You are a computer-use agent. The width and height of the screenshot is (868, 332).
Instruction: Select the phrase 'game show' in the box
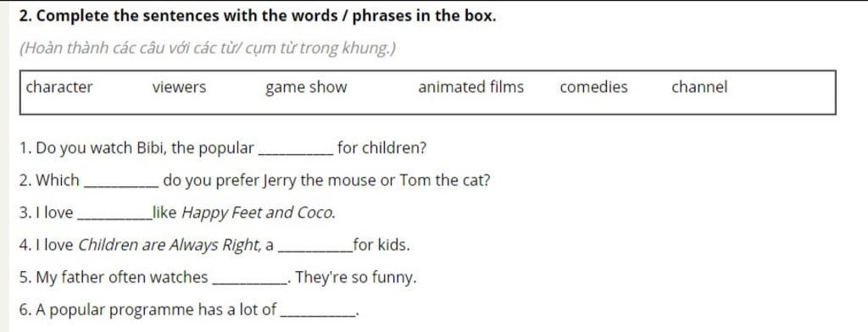coord(306,89)
